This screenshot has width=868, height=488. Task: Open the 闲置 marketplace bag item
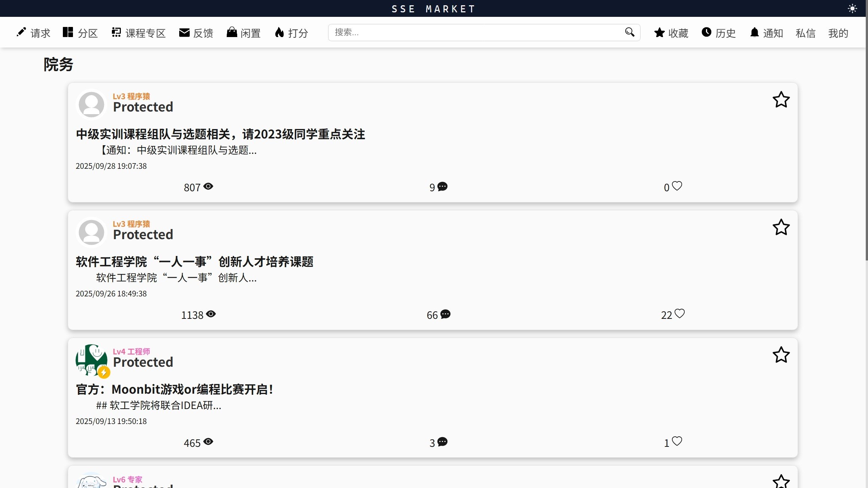point(244,33)
